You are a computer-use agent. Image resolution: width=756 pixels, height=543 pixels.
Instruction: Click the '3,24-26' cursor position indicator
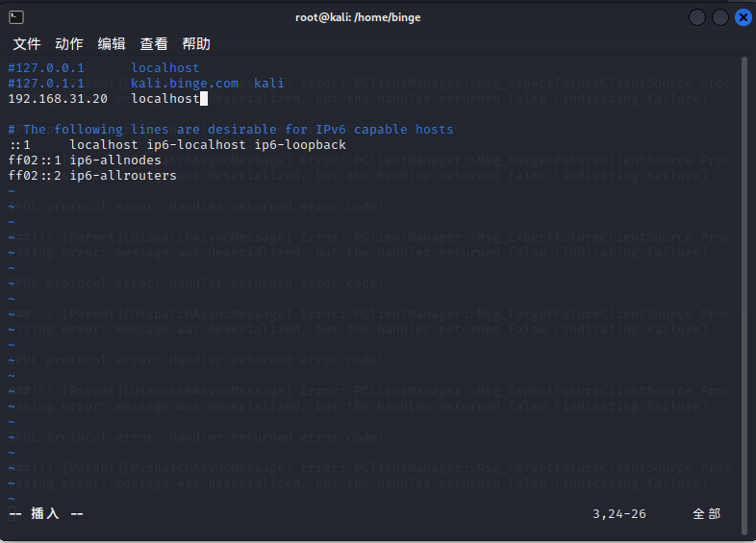tap(619, 514)
